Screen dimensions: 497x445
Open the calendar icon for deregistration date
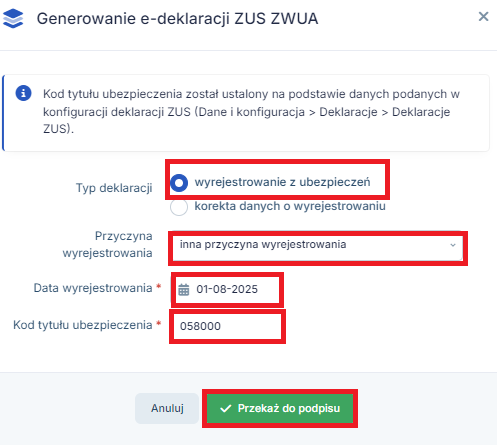[183, 289]
